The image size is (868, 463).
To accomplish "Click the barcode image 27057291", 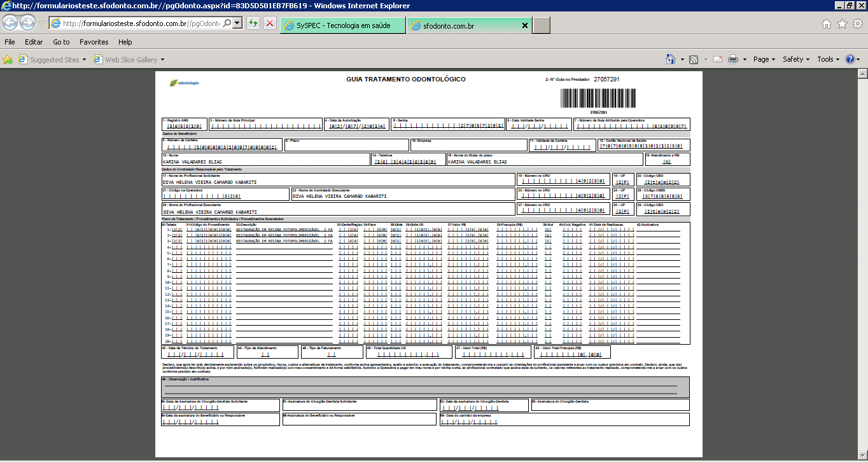I will tap(598, 99).
